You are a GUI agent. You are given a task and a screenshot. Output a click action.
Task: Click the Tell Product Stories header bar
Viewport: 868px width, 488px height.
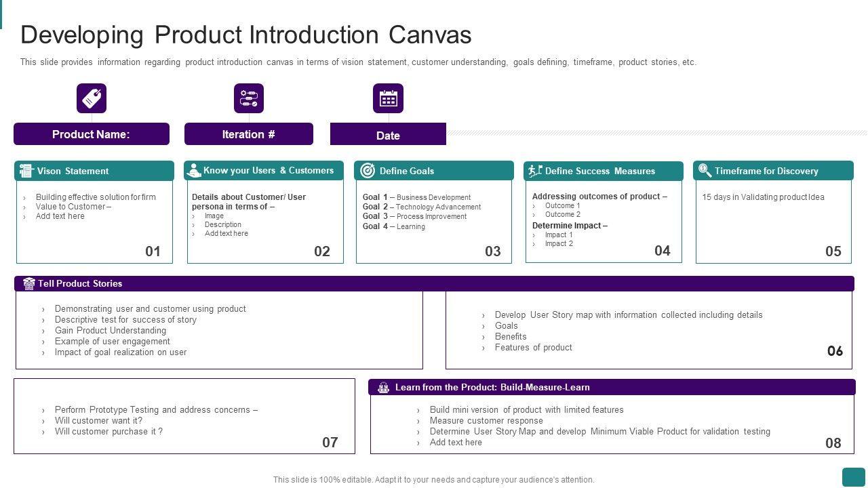point(434,283)
